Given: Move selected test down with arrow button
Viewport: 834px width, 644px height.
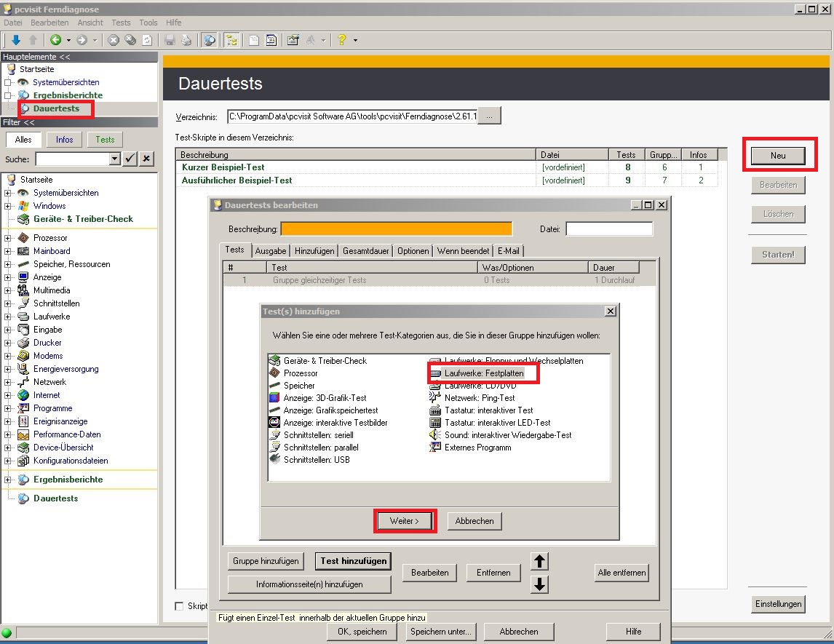Looking at the screenshot, I should [540, 584].
